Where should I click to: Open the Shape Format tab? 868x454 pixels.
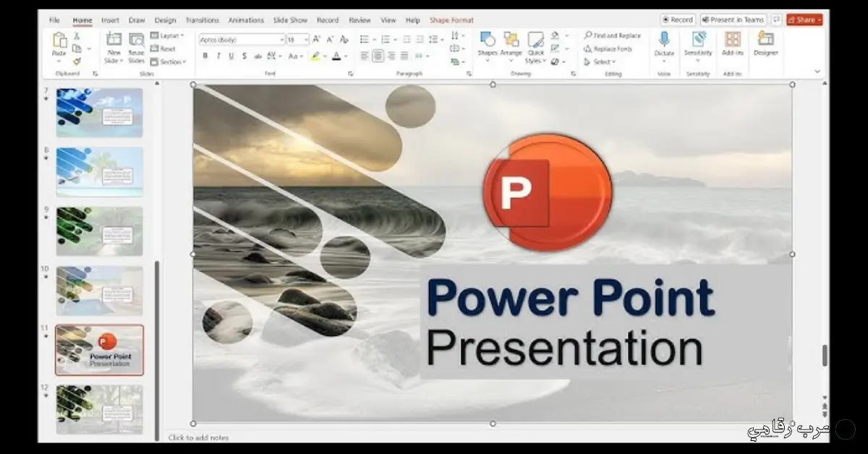[451, 20]
